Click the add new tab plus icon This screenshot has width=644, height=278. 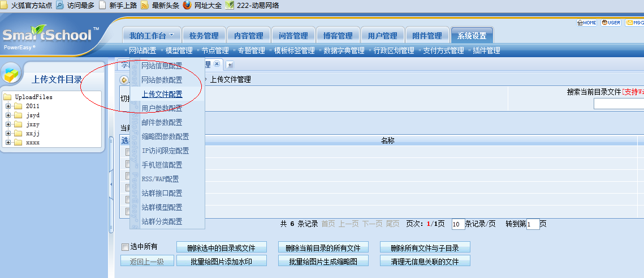230,65
